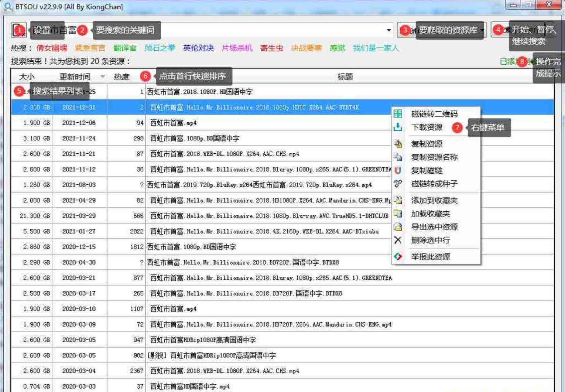Select 复制资源 in the context menu

427,144
